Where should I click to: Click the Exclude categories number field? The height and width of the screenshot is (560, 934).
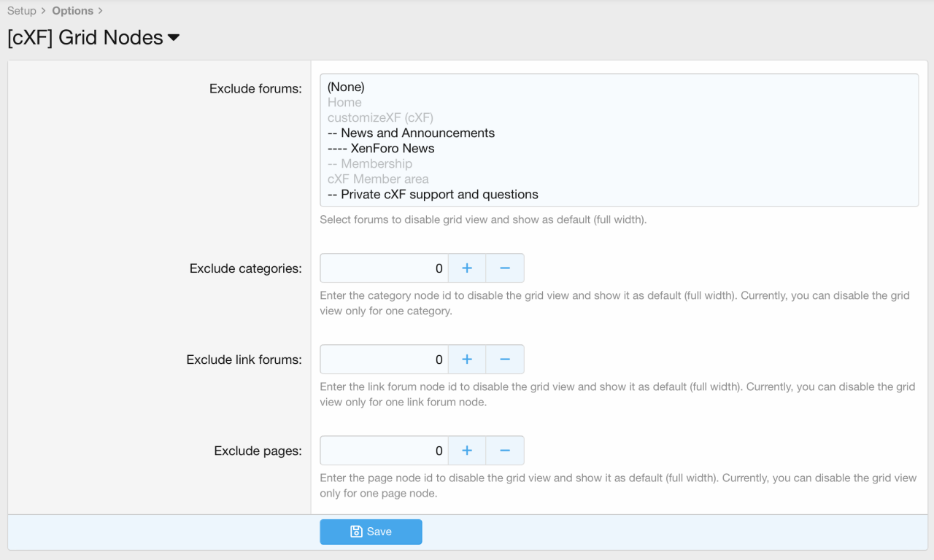pyautogui.click(x=384, y=268)
